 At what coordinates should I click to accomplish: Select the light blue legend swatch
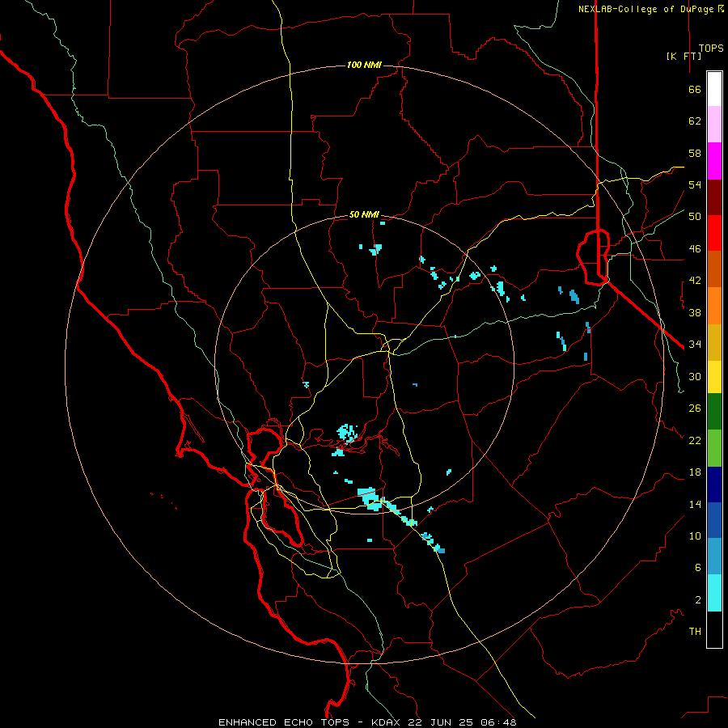click(x=714, y=557)
